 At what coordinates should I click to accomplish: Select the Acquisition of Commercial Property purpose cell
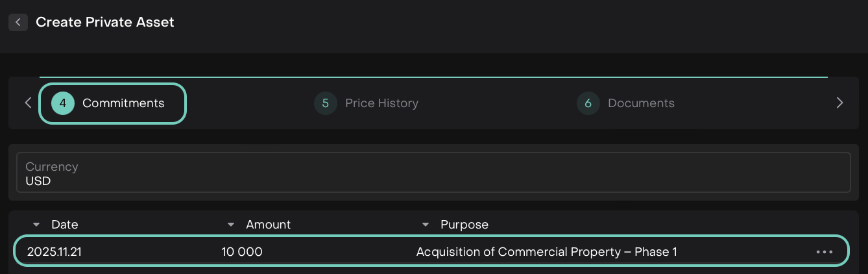(x=546, y=252)
